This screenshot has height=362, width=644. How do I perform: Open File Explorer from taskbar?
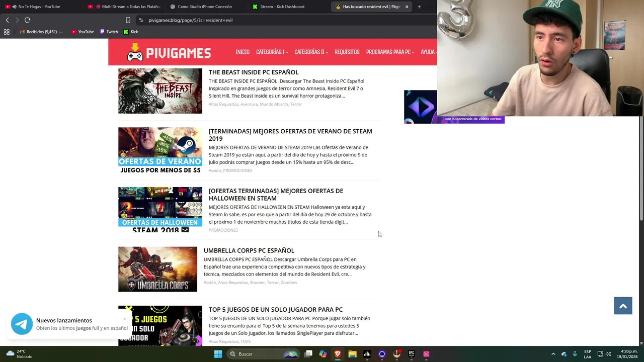tap(352, 354)
